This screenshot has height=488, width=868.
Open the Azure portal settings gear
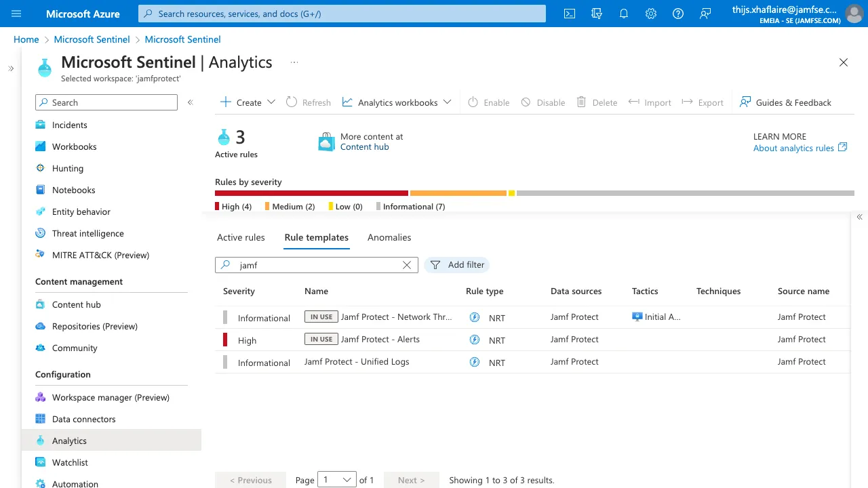point(651,14)
